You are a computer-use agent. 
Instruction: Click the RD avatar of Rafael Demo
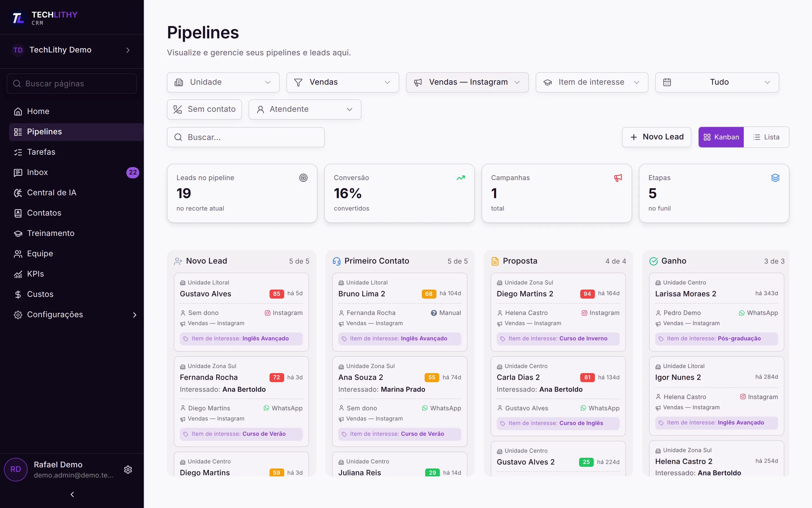tap(16, 469)
